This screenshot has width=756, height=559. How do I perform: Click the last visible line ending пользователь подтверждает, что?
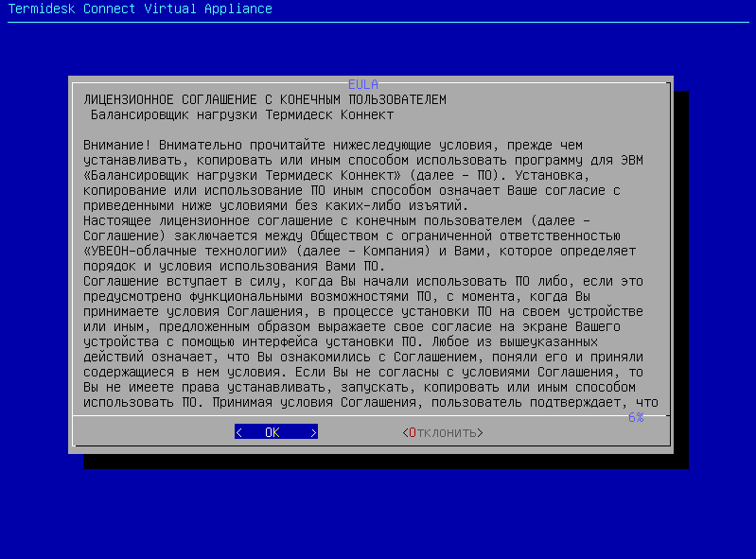[371, 402]
